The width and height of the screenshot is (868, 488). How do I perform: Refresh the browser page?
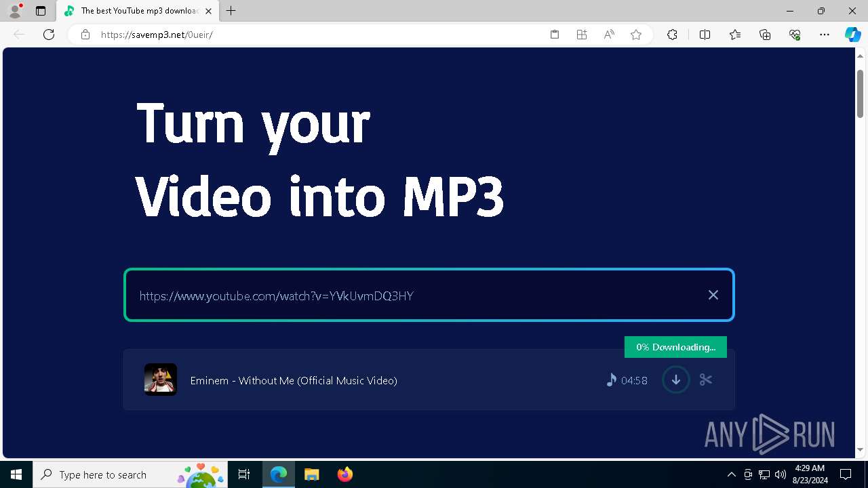pos(49,35)
